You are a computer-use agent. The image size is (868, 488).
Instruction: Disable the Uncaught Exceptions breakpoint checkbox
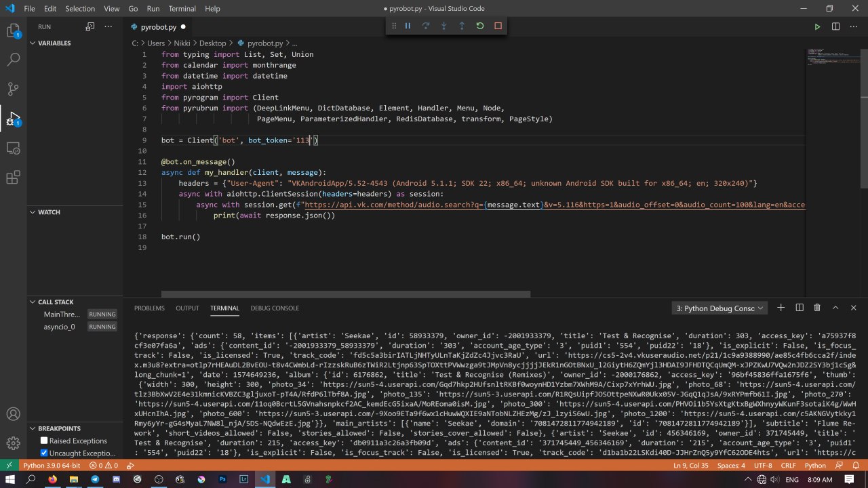[x=44, y=453]
